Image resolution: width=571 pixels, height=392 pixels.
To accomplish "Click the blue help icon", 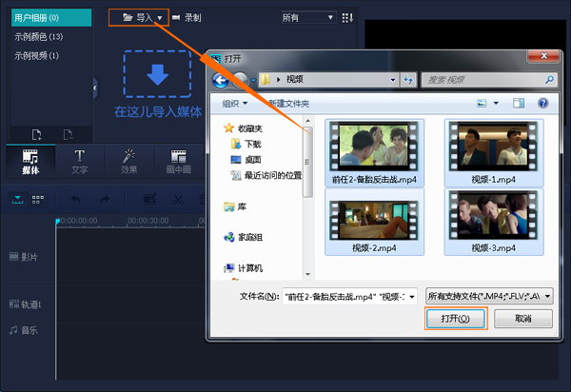I will [543, 104].
